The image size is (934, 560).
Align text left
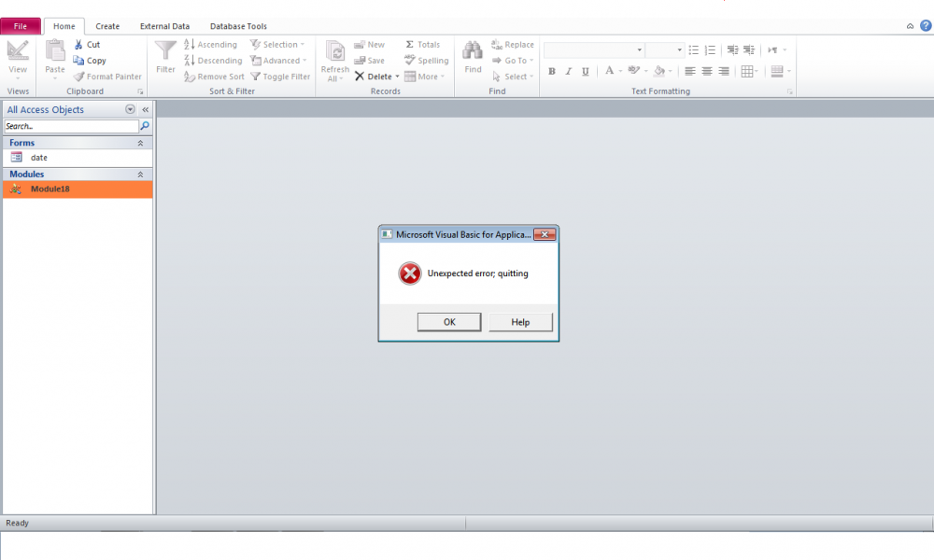pos(690,72)
